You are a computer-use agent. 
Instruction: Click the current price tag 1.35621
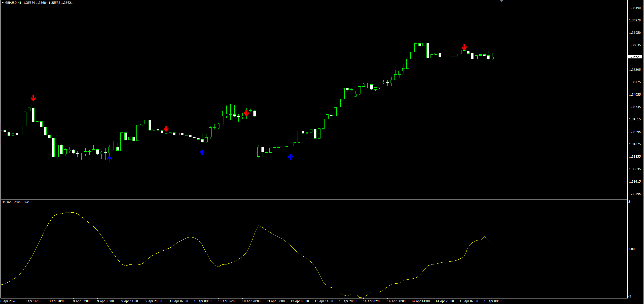tap(635, 57)
